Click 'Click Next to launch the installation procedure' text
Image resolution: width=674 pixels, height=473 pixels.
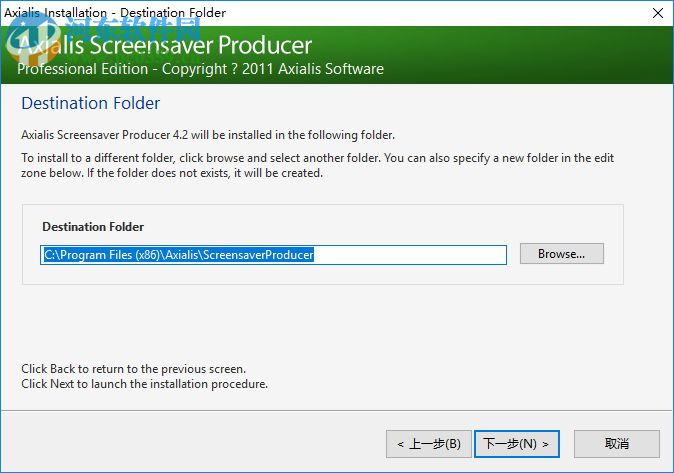point(144,384)
